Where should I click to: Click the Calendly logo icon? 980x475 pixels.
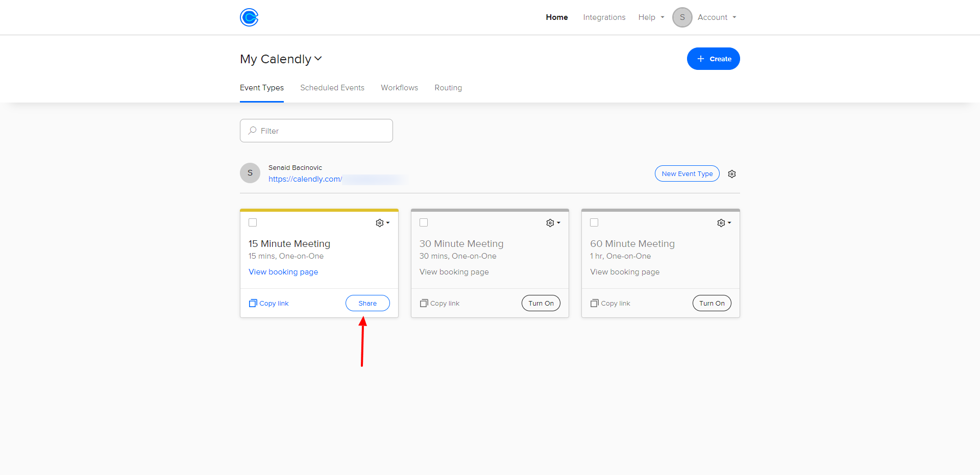[249, 17]
